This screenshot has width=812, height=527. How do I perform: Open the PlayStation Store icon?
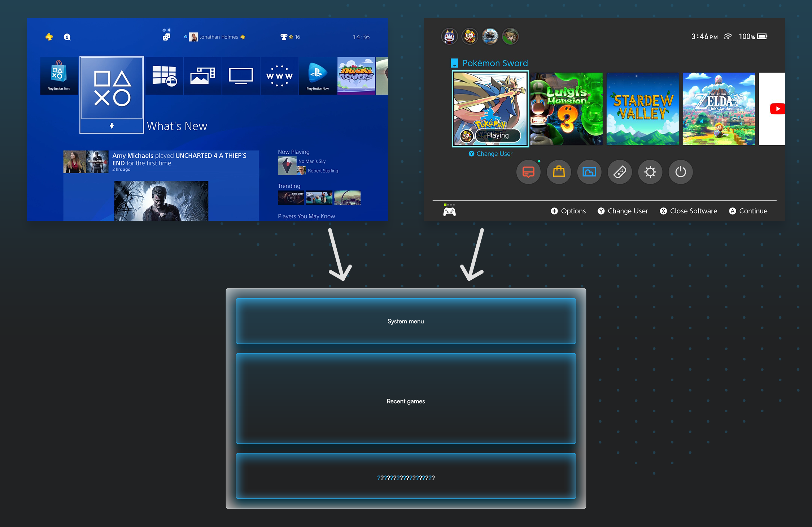[x=59, y=76]
